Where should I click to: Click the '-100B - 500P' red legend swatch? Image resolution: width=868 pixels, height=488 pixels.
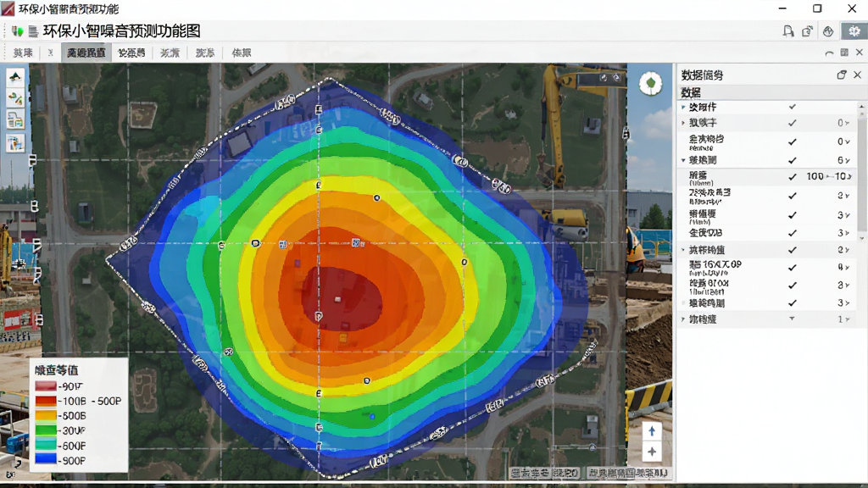pyautogui.click(x=46, y=401)
